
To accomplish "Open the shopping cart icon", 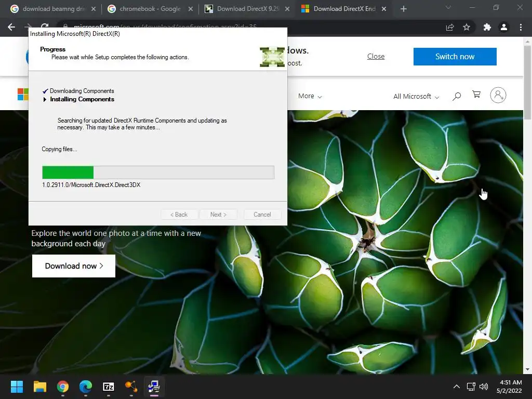I will [476, 95].
